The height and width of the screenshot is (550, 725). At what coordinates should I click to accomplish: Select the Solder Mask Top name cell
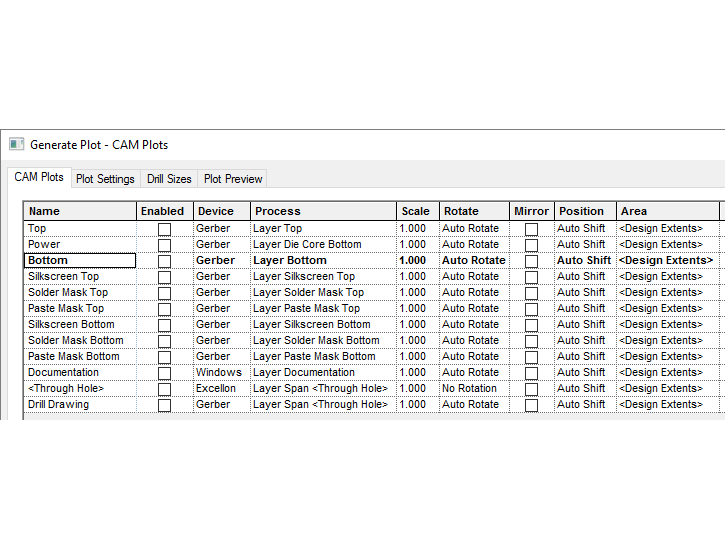click(x=80, y=293)
